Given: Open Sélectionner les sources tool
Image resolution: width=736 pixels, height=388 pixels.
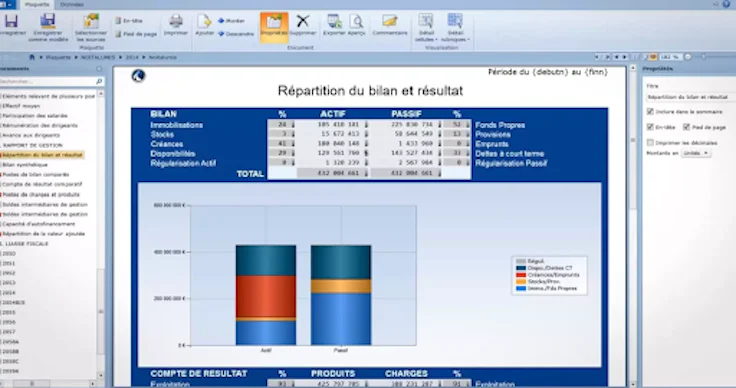Looking at the screenshot, I should point(91,22).
